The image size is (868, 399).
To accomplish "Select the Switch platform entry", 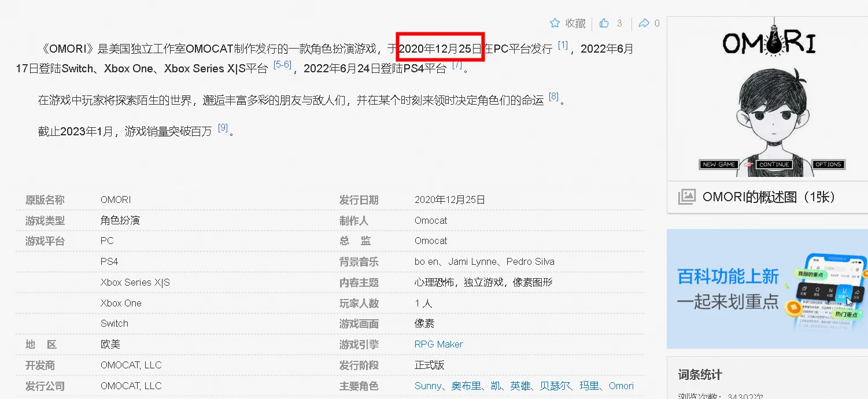I will pos(114,323).
